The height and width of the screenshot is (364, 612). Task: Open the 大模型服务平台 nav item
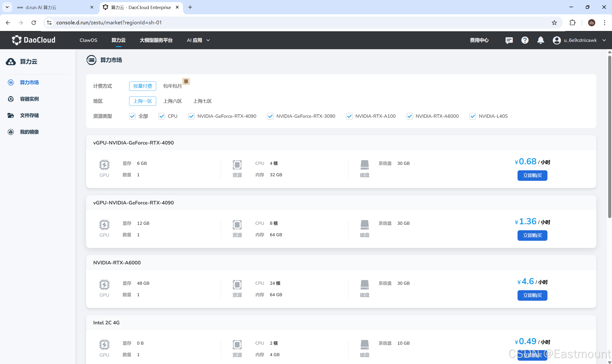click(156, 40)
